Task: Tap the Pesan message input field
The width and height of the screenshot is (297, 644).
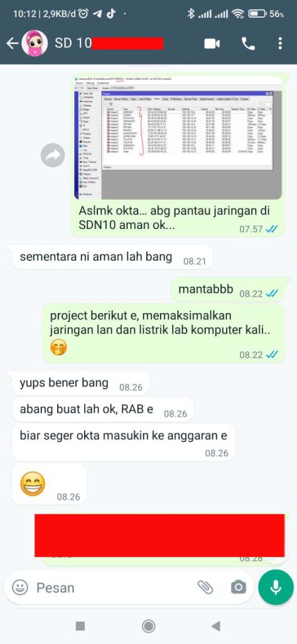Action: [113, 588]
